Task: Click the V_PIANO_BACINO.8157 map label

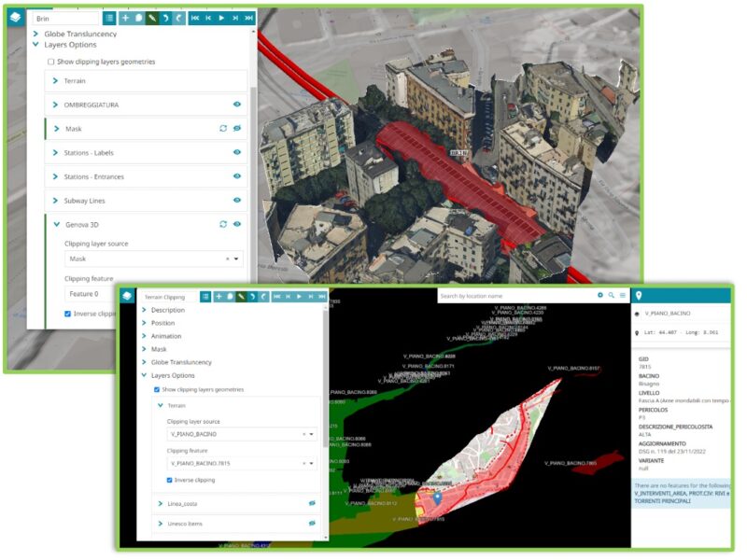Action: pyautogui.click(x=573, y=368)
